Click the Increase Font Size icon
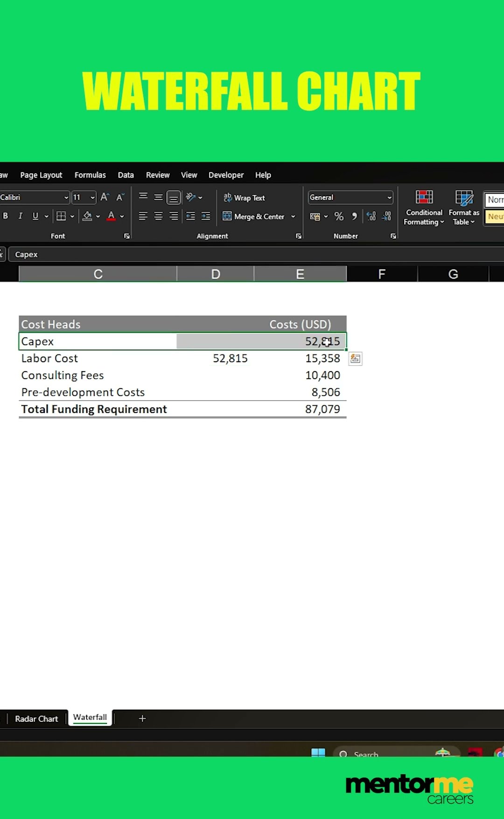 [x=105, y=198]
